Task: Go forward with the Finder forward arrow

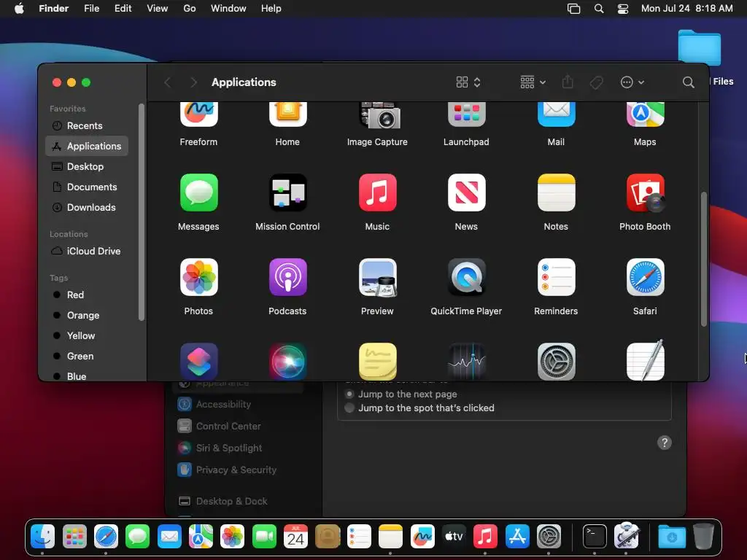Action: (193, 82)
